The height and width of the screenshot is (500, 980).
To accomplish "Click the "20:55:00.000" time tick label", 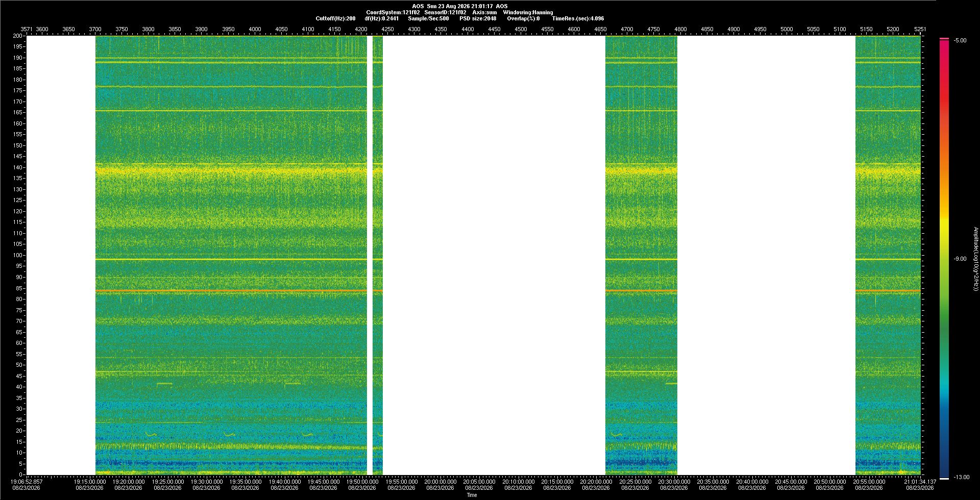I will point(869,481).
